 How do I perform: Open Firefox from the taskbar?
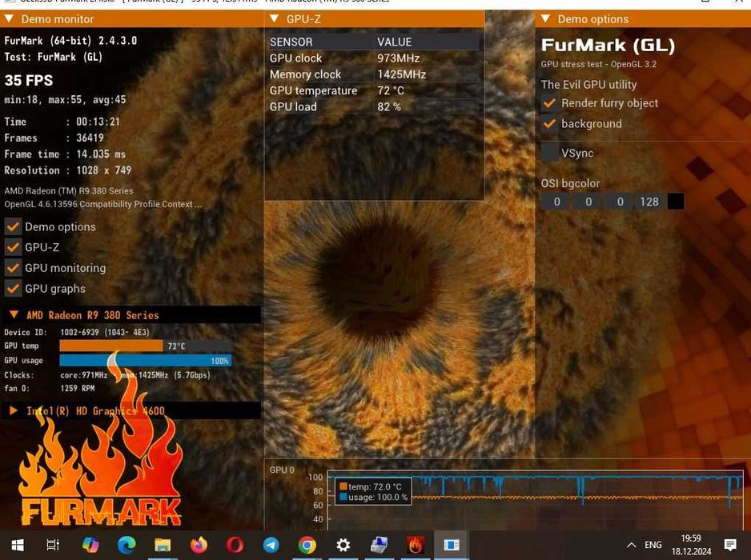click(199, 545)
